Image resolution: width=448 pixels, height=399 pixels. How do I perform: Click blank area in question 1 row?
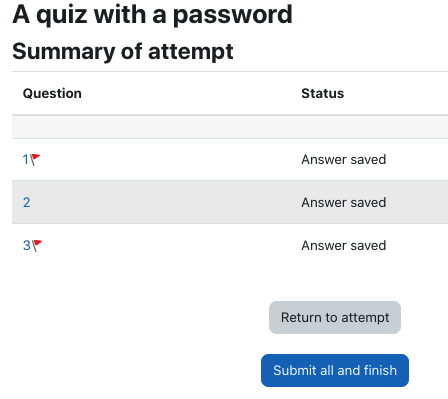coord(167,160)
